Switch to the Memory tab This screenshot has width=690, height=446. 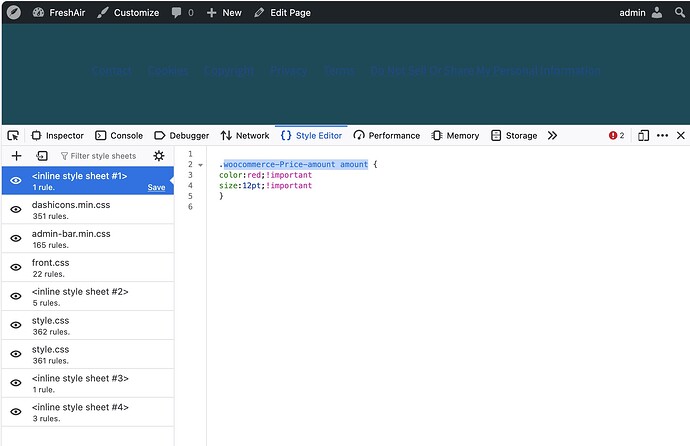pos(455,135)
